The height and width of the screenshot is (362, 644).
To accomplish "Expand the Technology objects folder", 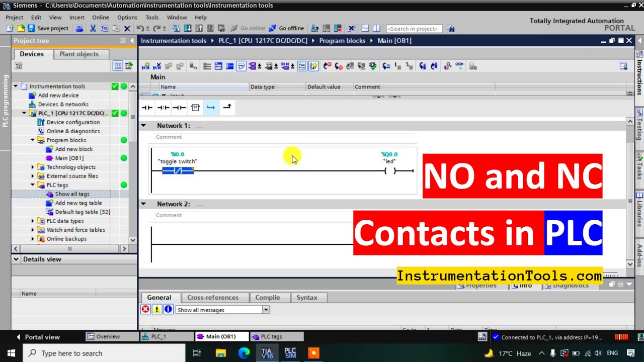I will (33, 167).
